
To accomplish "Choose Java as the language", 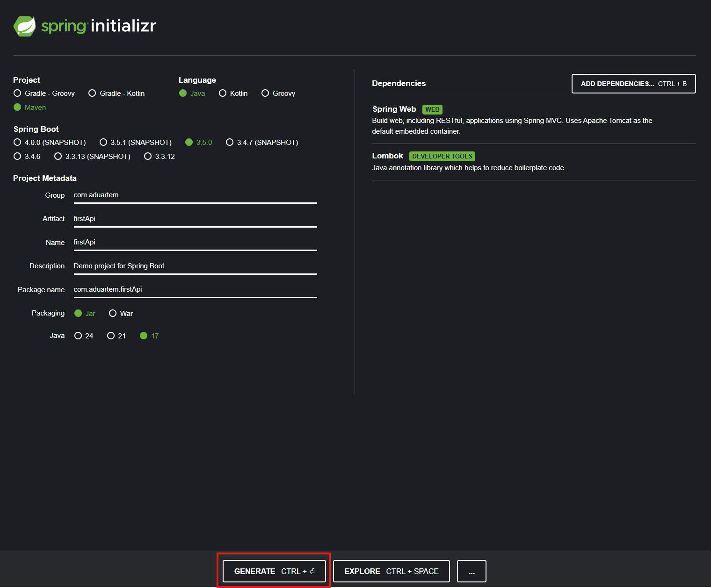I will (x=192, y=93).
